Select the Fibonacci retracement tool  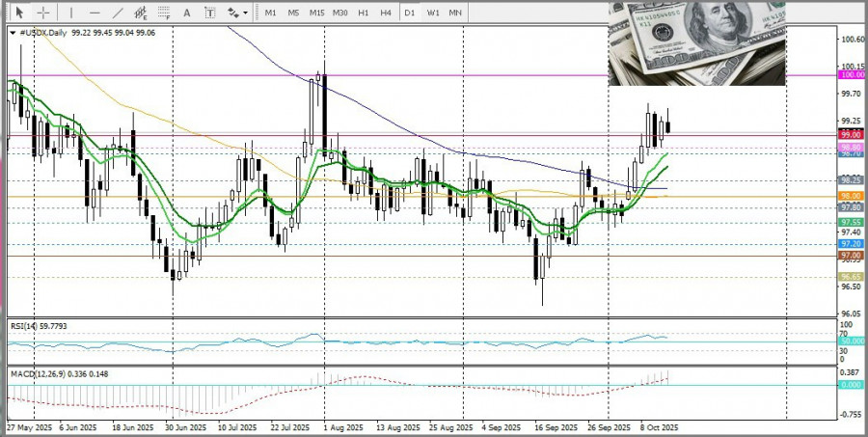click(x=164, y=13)
